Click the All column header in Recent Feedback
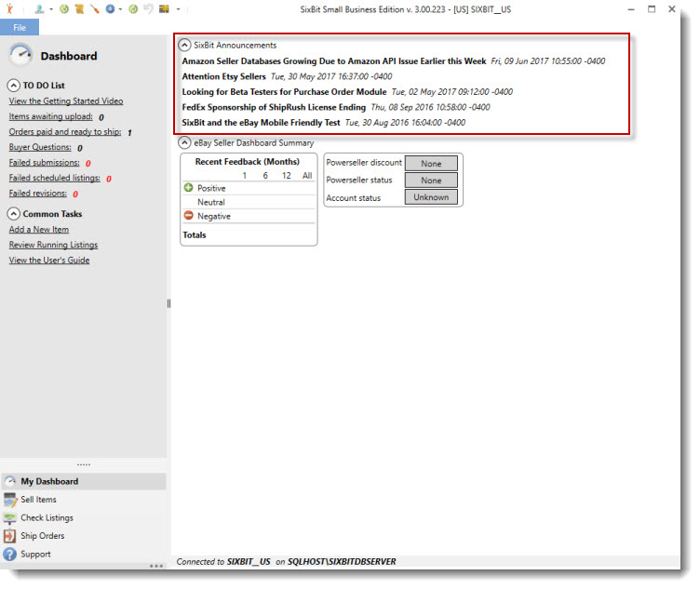 click(307, 175)
